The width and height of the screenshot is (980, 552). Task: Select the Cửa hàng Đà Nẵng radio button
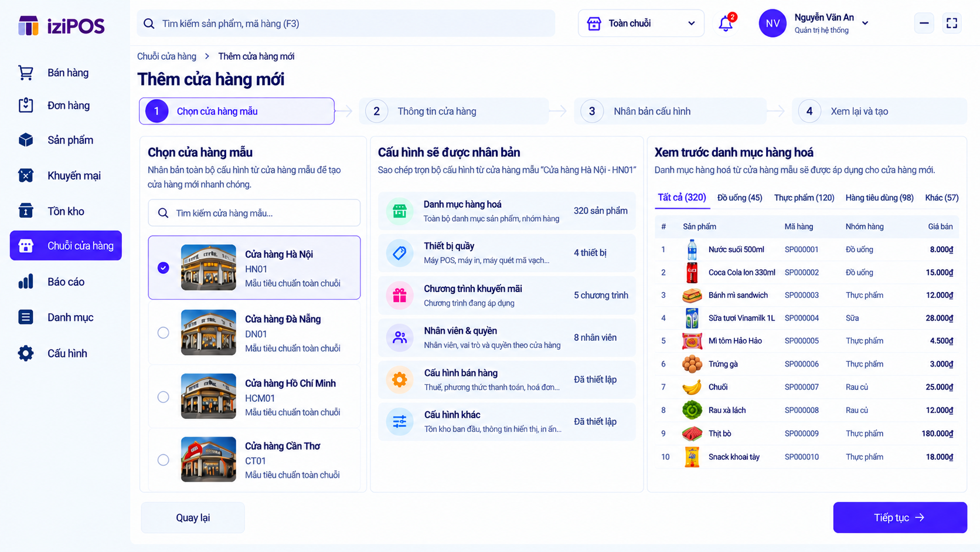[164, 333]
